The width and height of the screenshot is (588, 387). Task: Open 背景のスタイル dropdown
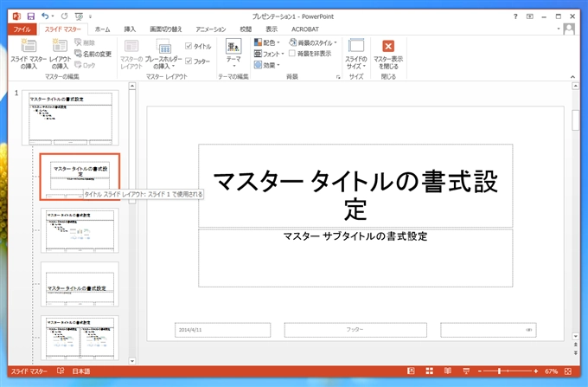coord(313,42)
